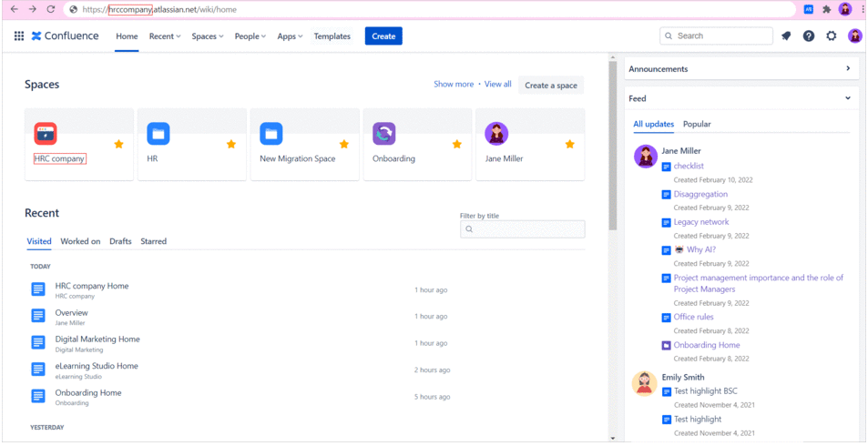Click Jane Miller's avatar in the feed

(x=645, y=156)
